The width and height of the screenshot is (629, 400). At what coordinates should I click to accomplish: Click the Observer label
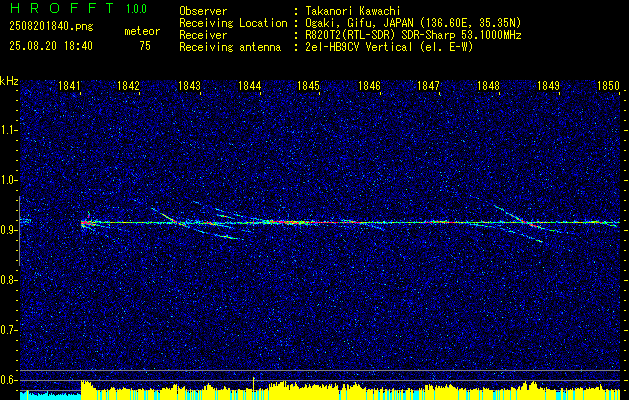[203, 11]
